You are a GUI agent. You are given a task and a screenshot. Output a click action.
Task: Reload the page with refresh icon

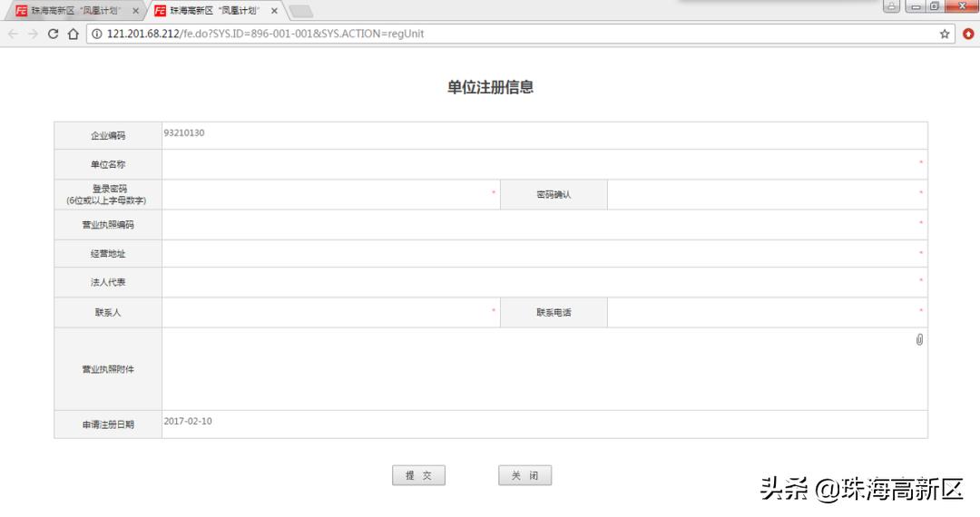54,34
